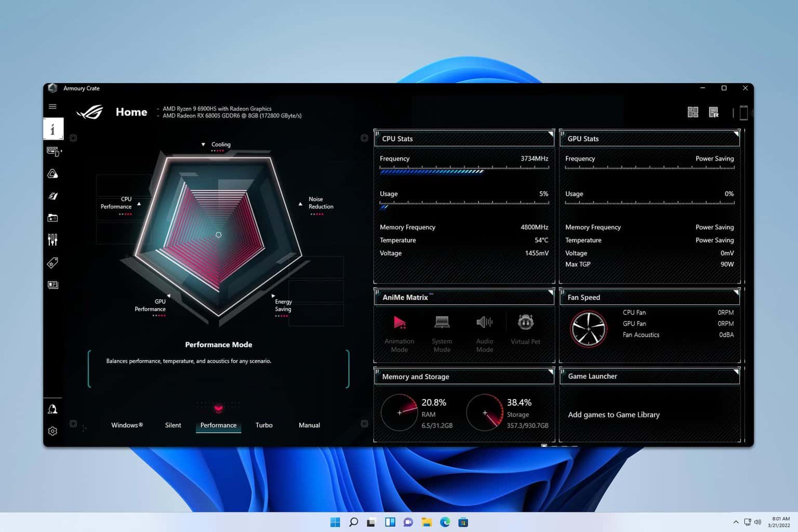Select the AniMe Matrix System Mode icon
The height and width of the screenshot is (532, 798).
[442, 323]
